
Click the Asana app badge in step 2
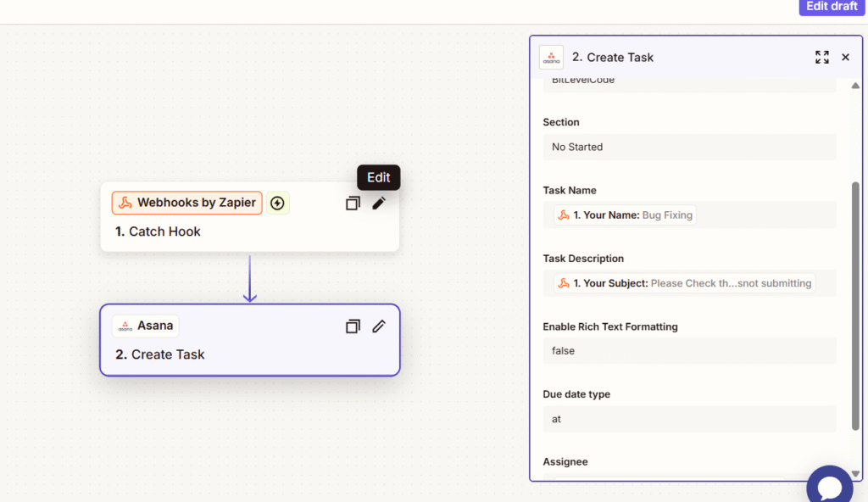pos(146,326)
